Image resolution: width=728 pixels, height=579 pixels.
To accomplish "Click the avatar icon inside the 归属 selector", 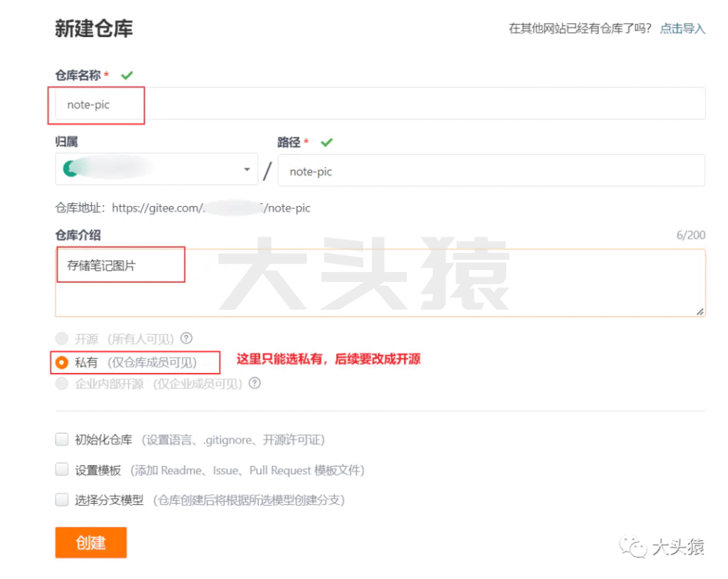I will [x=70, y=169].
